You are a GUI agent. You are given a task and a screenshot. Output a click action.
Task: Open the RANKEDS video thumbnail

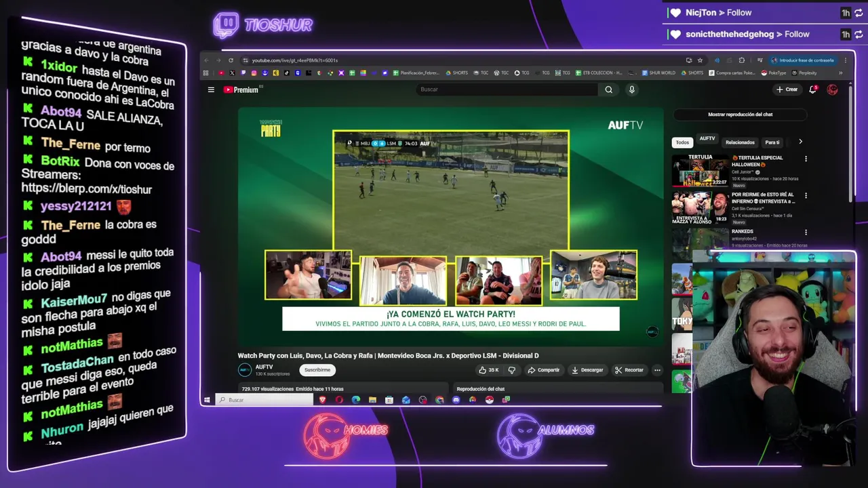(700, 240)
